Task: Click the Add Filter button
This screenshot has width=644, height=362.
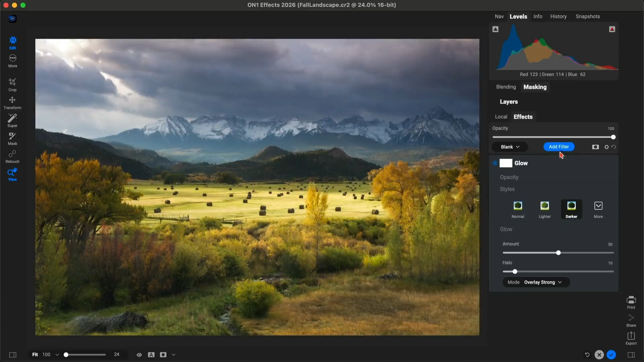Action: 558,147
